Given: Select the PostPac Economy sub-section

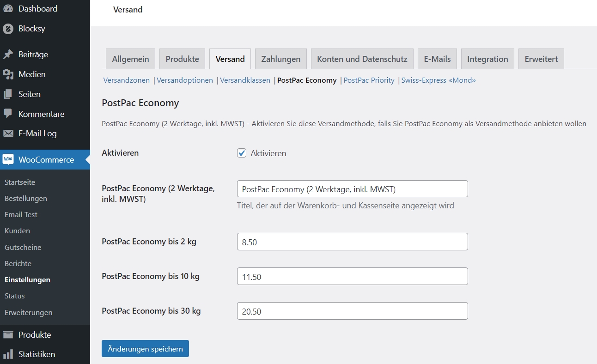Looking at the screenshot, I should 307,80.
